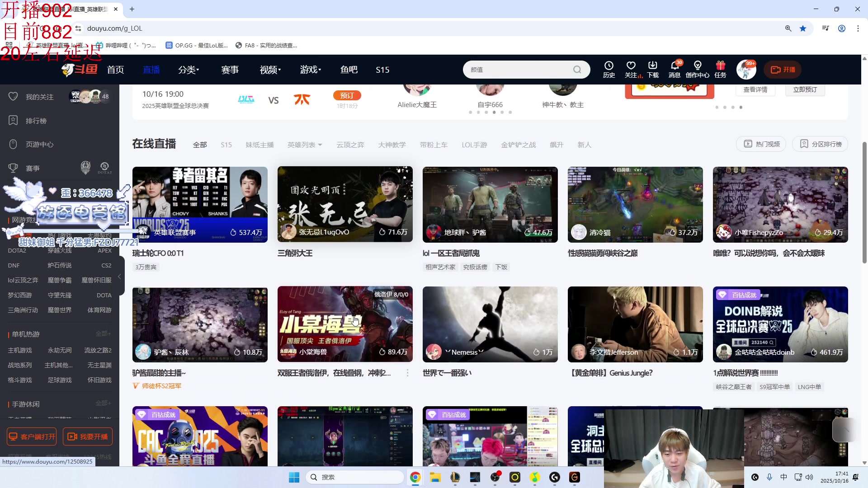Click the 任务 gift box icon
Screen dimensions: 868x488
(720, 66)
